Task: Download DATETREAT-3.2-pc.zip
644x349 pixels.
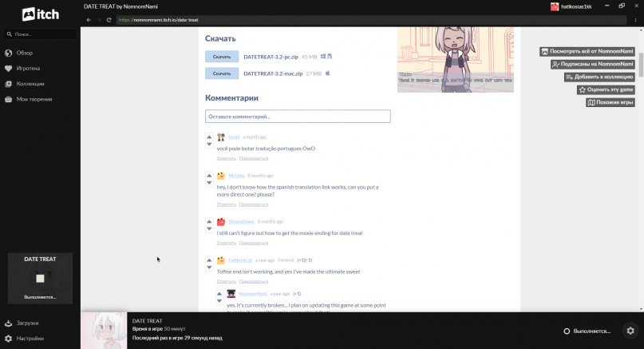Action: (x=222, y=57)
